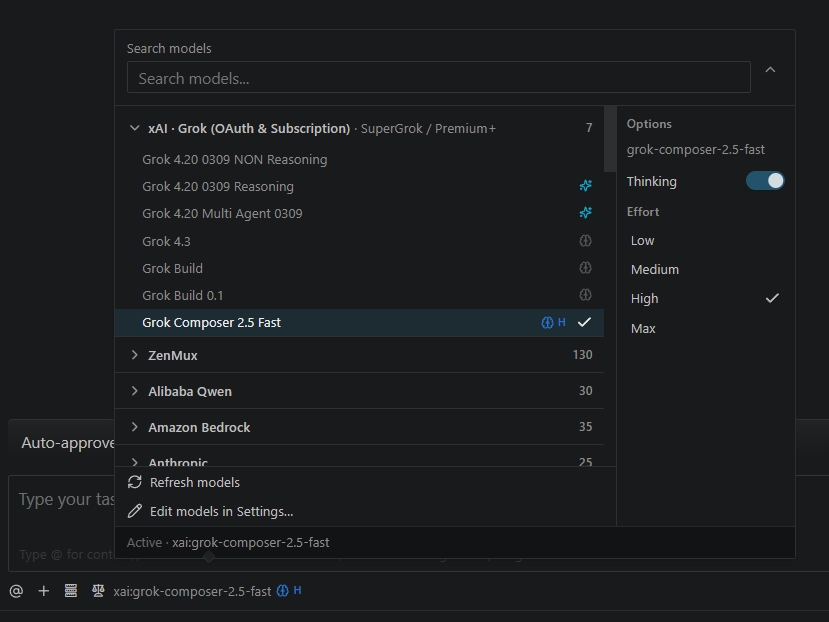Select Max effort
This screenshot has width=829, height=622.
(705, 328)
